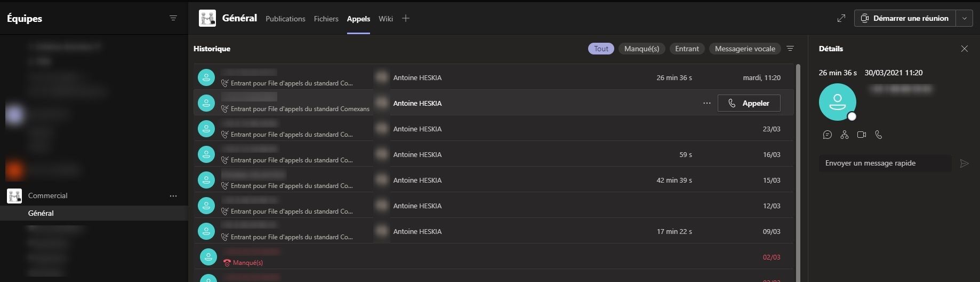The image size is (980, 282).
Task: Select call dated 23/03
Action: [x=494, y=129]
